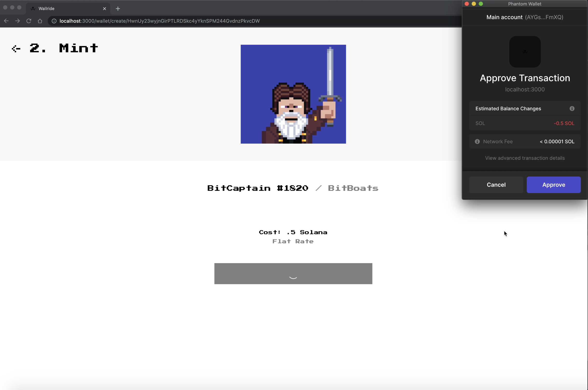Click the localhost URL address field

tap(159, 21)
